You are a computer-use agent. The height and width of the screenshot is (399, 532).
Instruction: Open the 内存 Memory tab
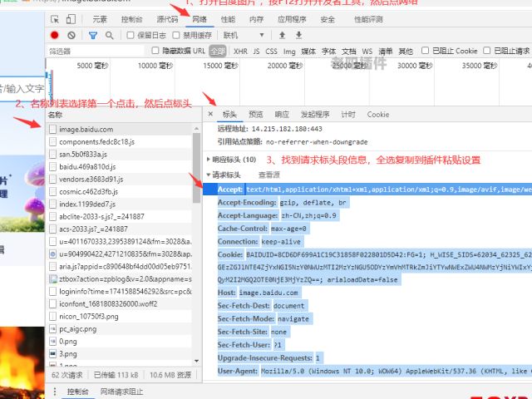[x=256, y=19]
